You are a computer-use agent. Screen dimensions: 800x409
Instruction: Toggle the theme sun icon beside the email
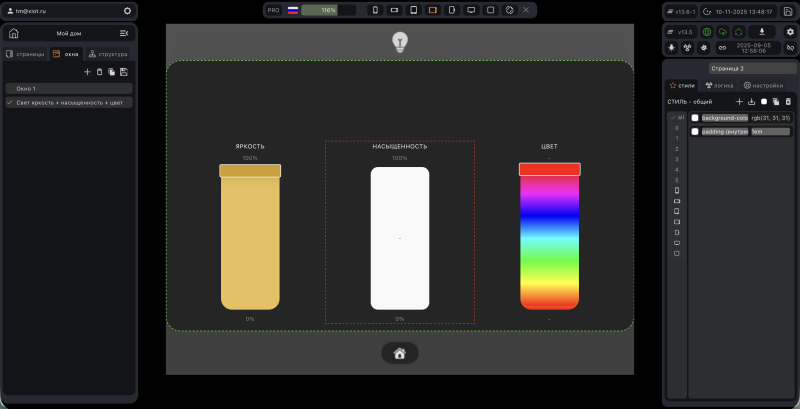tap(127, 11)
